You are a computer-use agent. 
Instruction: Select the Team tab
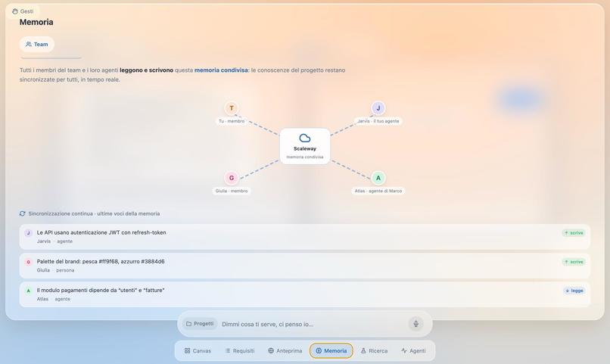tap(37, 45)
